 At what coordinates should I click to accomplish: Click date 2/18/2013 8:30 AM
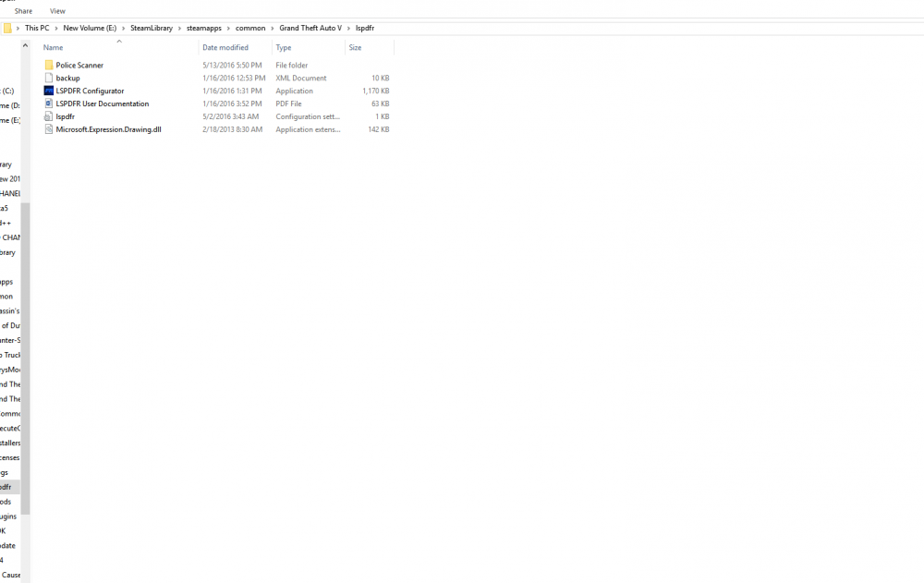click(232, 129)
